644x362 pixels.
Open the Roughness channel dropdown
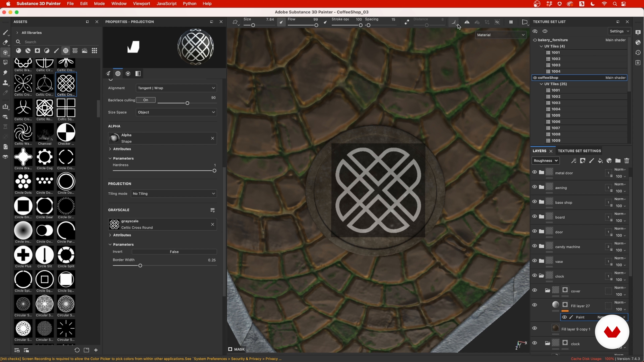click(x=546, y=161)
